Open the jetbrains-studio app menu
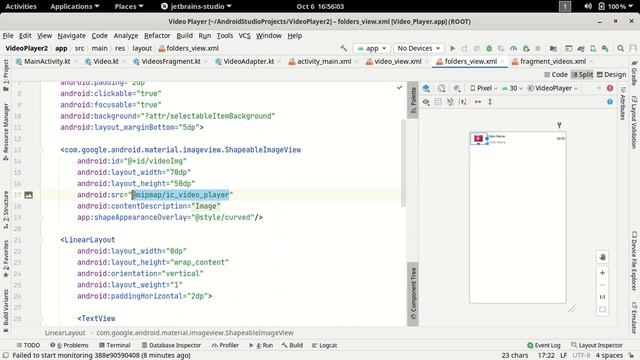The height and width of the screenshot is (360, 640). point(196,6)
